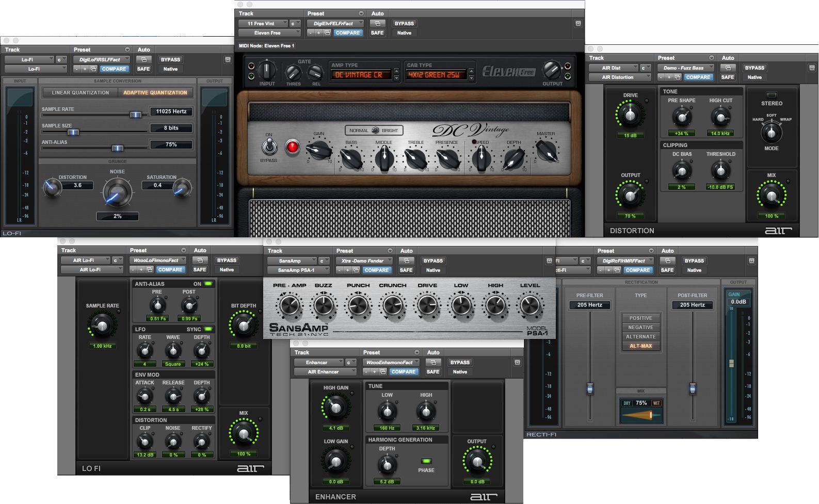This screenshot has width=819, height=504.
Task: Click the ANTI-ALIAS slider in Lo-Fi
Action: 118,149
